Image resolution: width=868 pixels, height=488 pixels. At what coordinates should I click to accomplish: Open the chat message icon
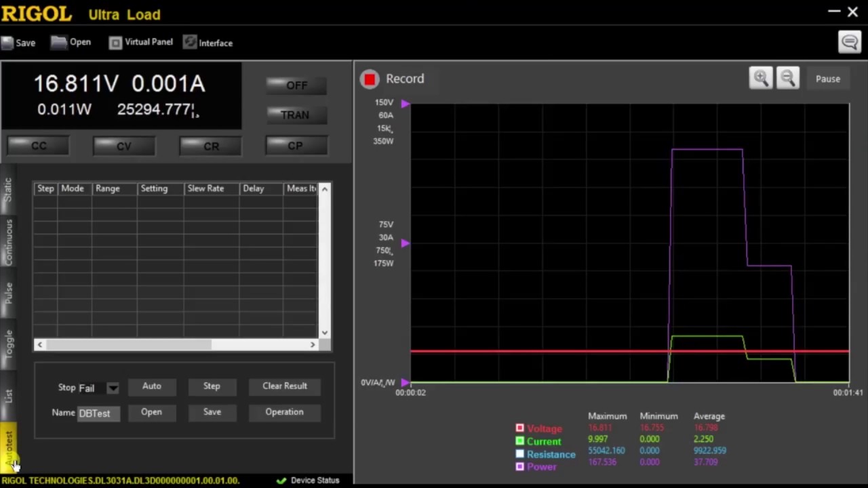click(x=850, y=42)
